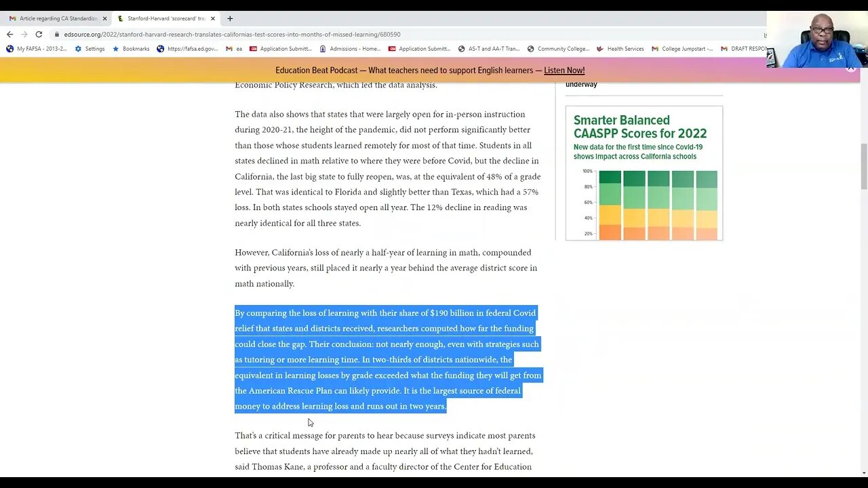Open the AS-T and AA-T Tran... bookmark
The height and width of the screenshot is (488, 868).
coord(489,49)
